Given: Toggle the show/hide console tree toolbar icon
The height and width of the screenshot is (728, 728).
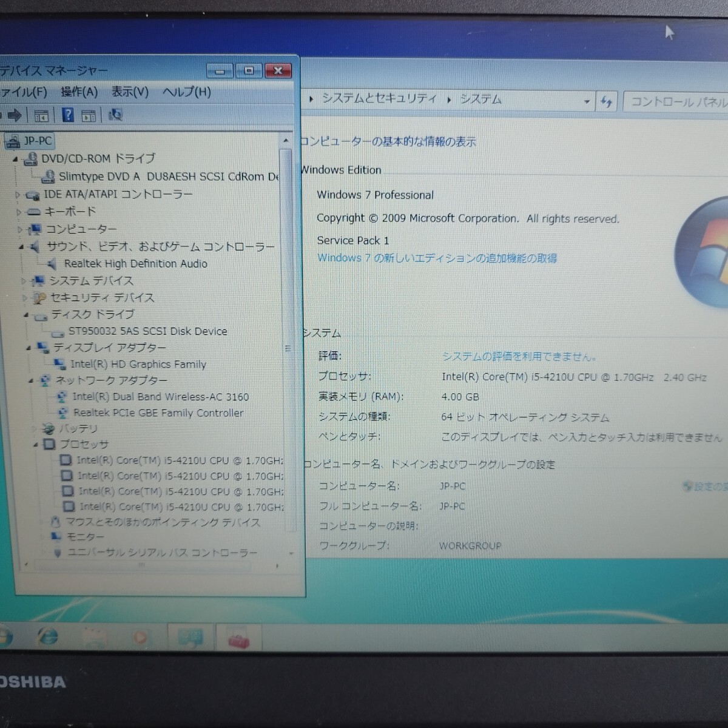Looking at the screenshot, I should 41,115.
